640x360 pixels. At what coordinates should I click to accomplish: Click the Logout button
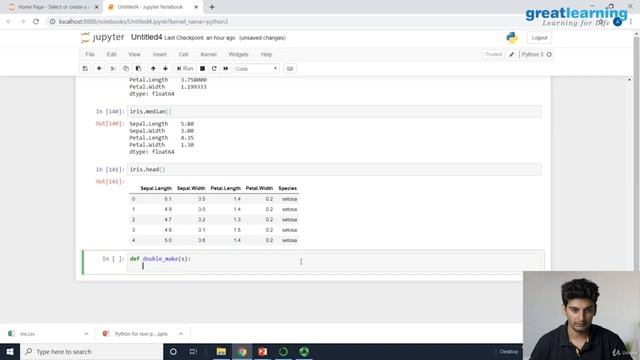coord(539,38)
